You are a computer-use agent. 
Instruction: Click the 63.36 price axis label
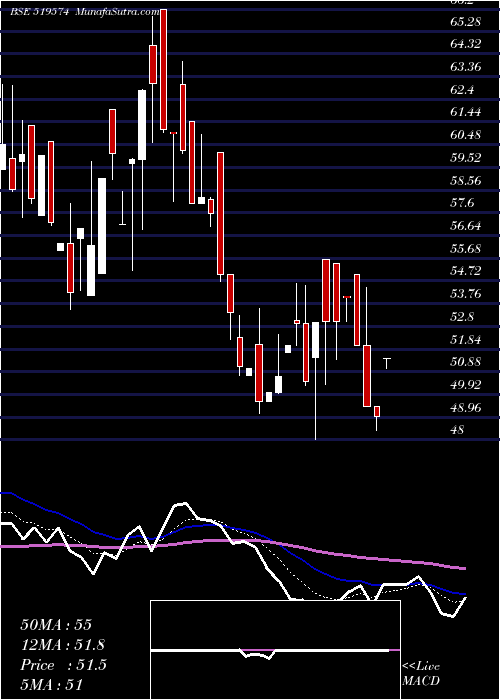pos(466,67)
